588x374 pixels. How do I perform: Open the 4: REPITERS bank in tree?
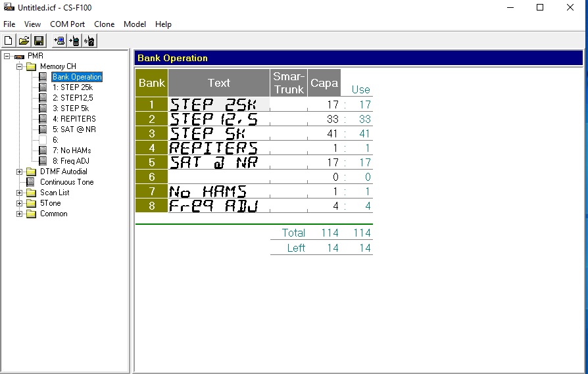[x=74, y=119]
